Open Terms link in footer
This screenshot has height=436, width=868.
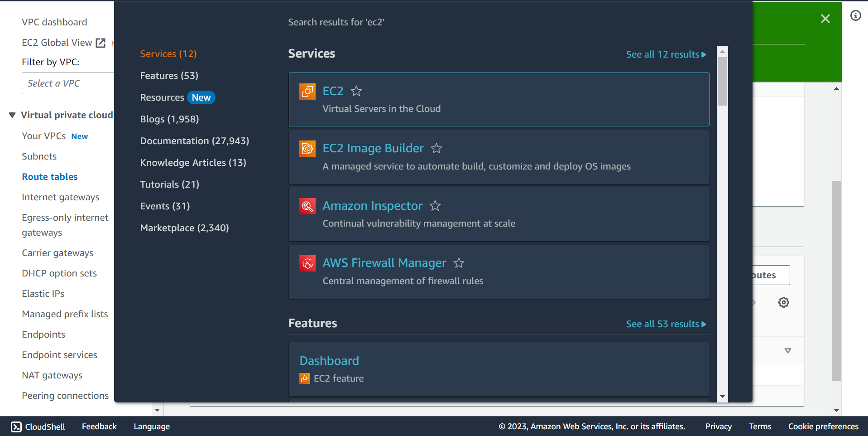click(760, 426)
